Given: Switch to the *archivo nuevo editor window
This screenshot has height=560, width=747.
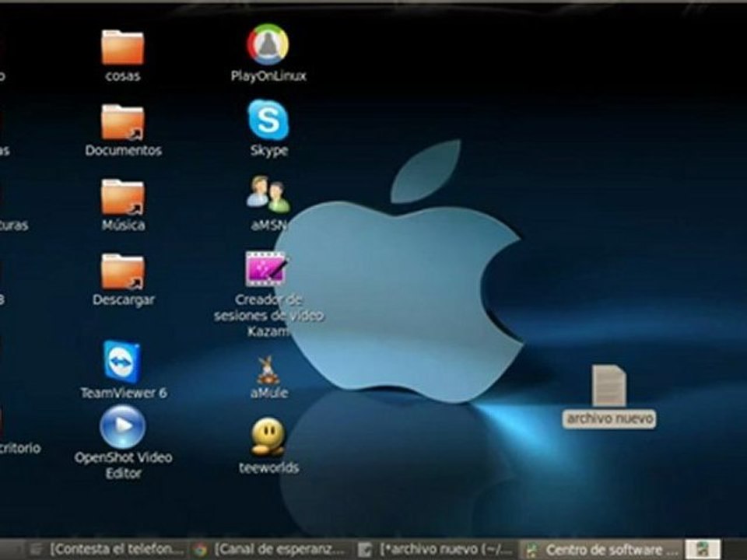Looking at the screenshot, I should click(436, 550).
